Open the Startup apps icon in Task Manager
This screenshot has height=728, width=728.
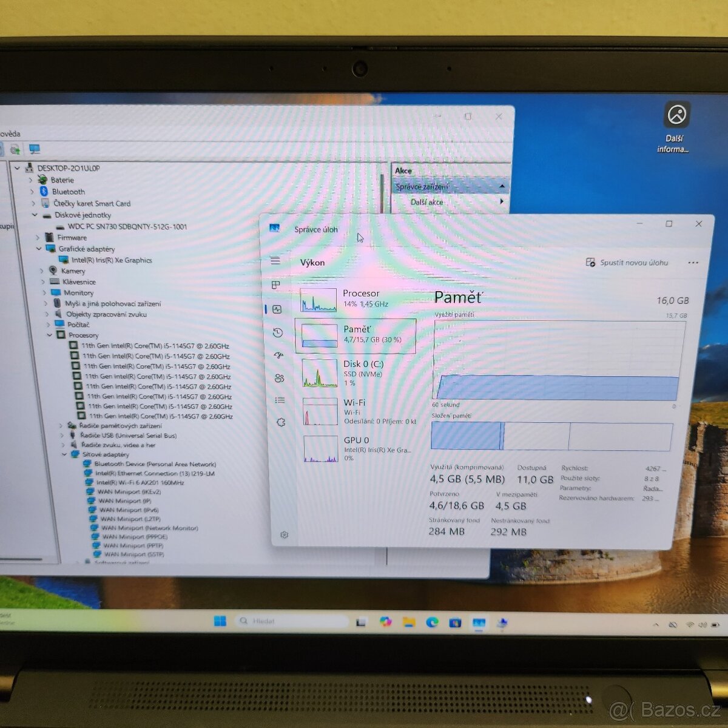coord(278,356)
